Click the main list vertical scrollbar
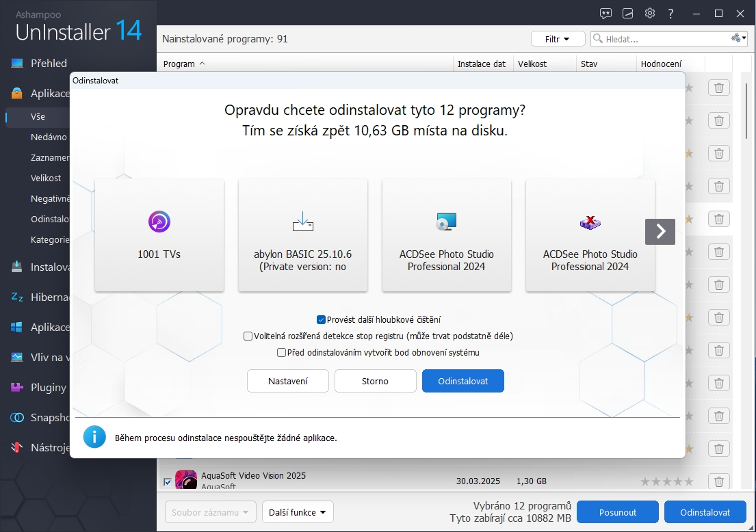This screenshot has height=532, width=756. (x=746, y=111)
